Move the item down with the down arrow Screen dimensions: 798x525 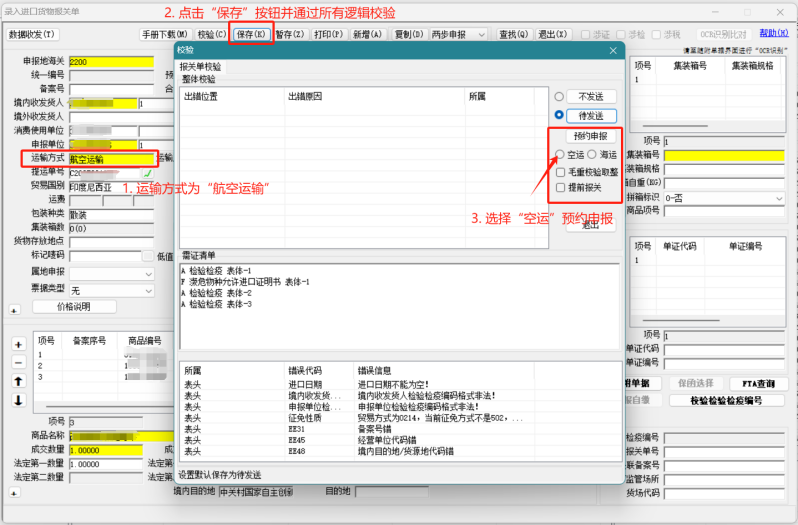click(x=17, y=400)
